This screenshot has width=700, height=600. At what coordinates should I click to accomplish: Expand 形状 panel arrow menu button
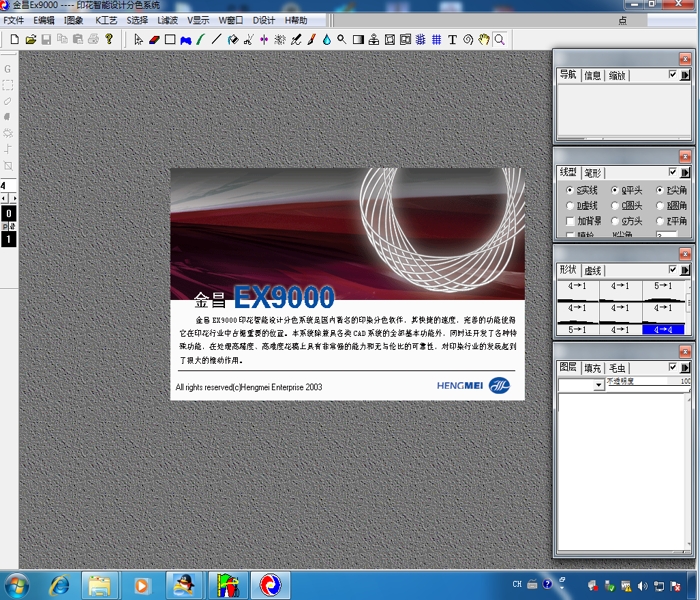coord(685,270)
